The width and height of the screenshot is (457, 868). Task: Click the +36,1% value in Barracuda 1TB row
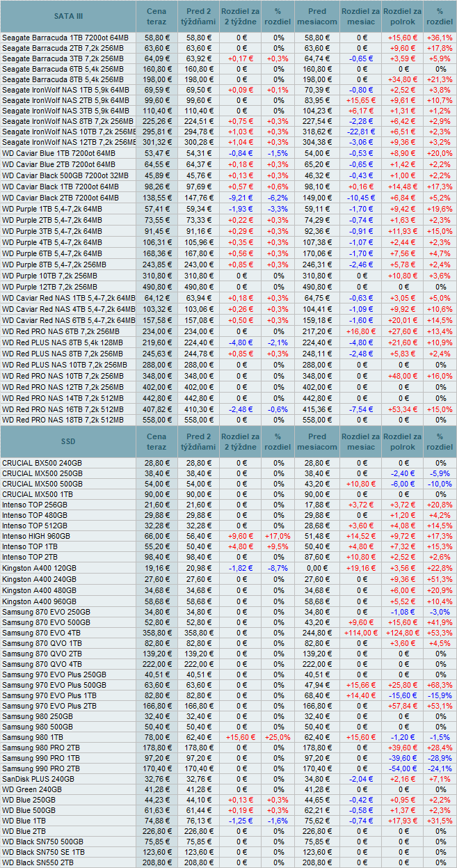tap(440, 37)
